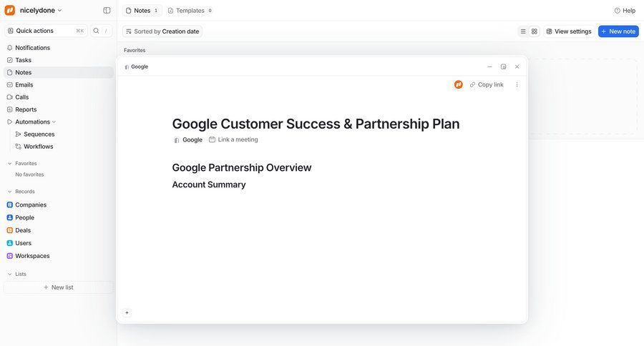This screenshot has width=644, height=346.
Task: Click the search magnifier icon
Action: [97, 31]
